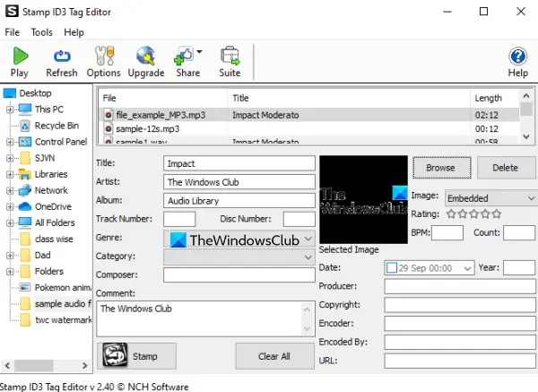Select the OneDrive cloud item
The height and width of the screenshot is (392, 538).
[x=53, y=206]
